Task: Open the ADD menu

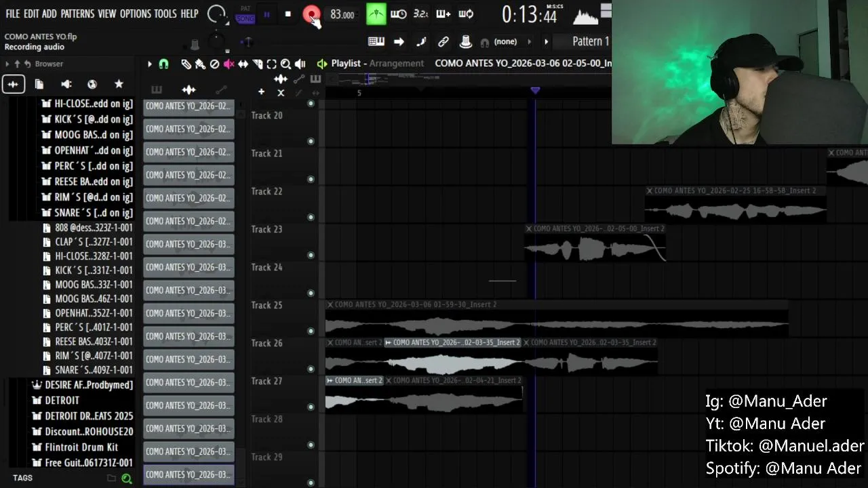Action: click(50, 14)
